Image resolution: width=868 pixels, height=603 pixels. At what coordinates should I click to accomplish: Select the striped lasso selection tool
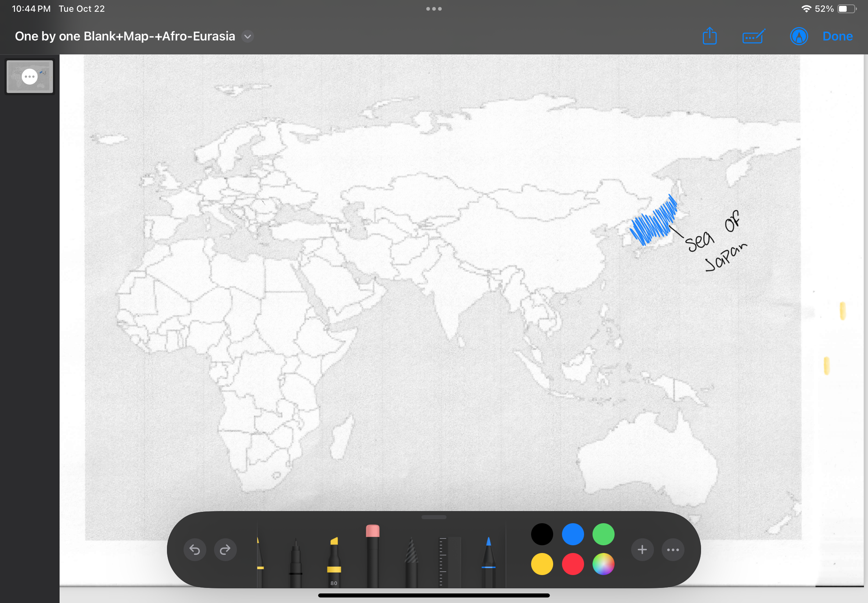[411, 562]
